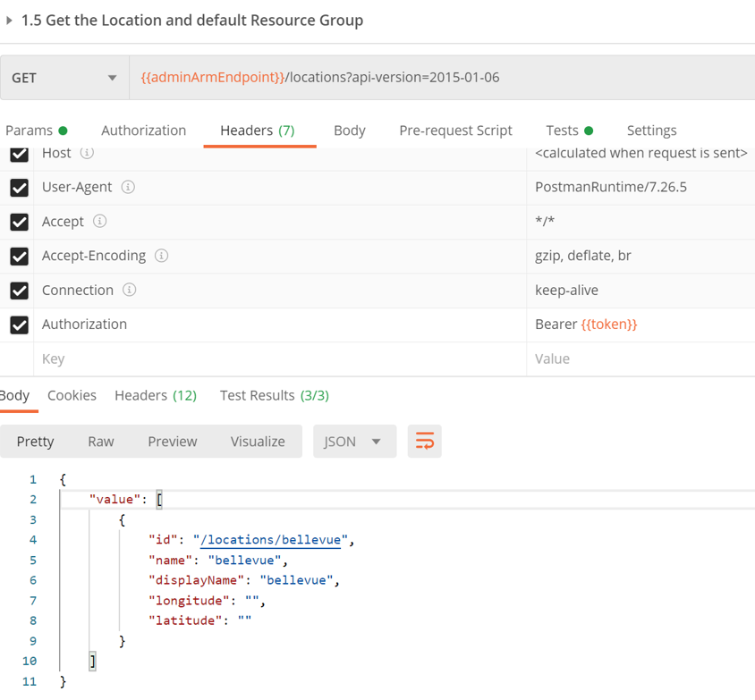The image size is (755, 700).
Task: Expand the 1.5 Get the Location request description
Action: 9,21
